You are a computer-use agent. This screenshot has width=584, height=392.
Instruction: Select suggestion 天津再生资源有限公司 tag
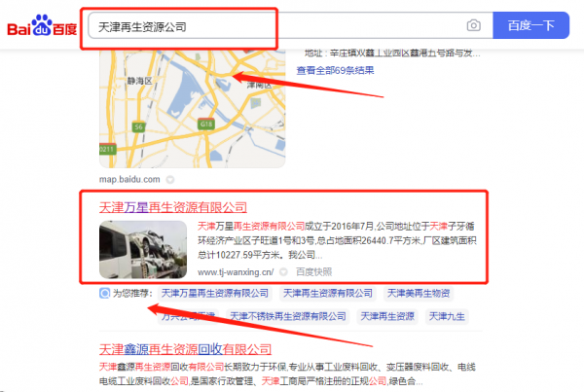click(x=328, y=294)
